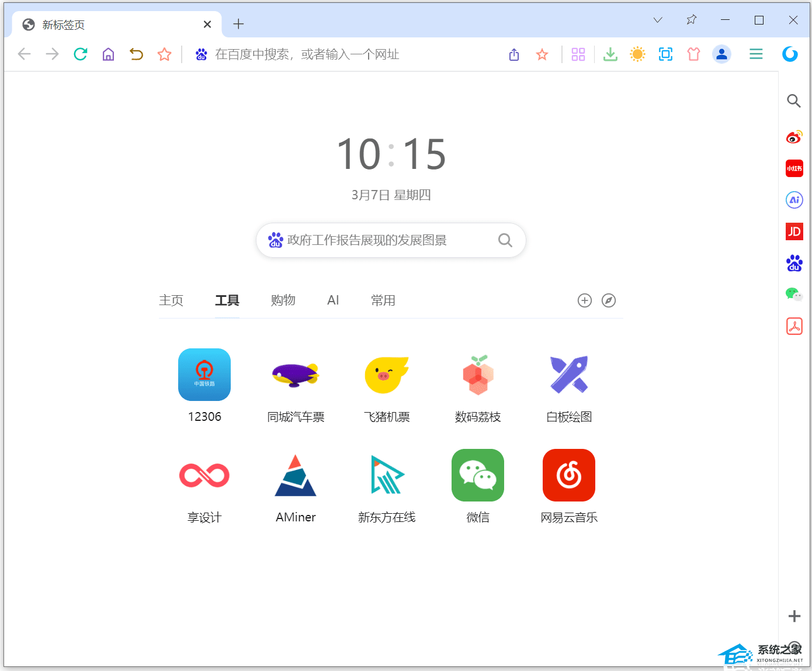
Task: Click the share icon in address bar
Action: pyautogui.click(x=514, y=54)
